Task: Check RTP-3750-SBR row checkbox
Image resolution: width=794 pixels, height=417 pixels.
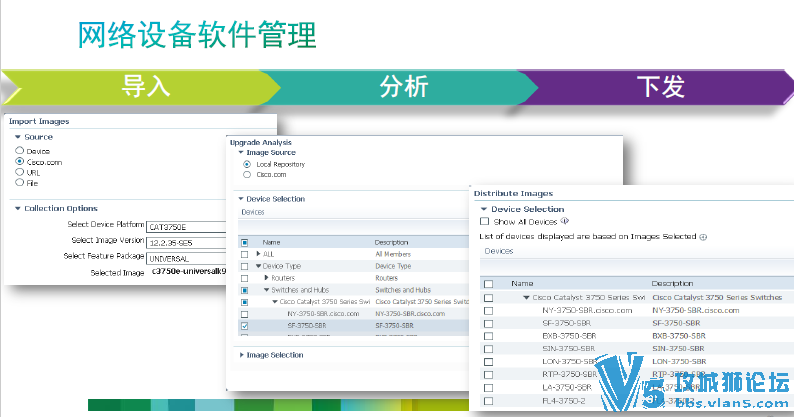Action: point(488,375)
